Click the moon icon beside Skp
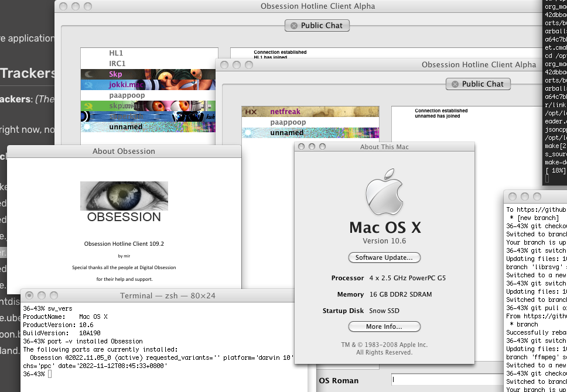This screenshot has width=567, height=392. tap(88, 74)
